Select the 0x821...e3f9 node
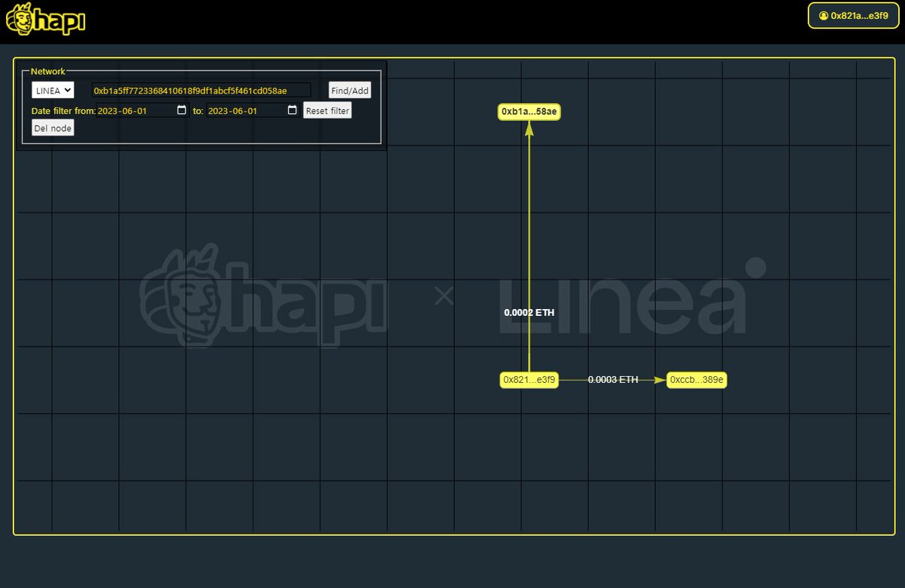Viewport: 905px width, 588px height. (x=529, y=380)
